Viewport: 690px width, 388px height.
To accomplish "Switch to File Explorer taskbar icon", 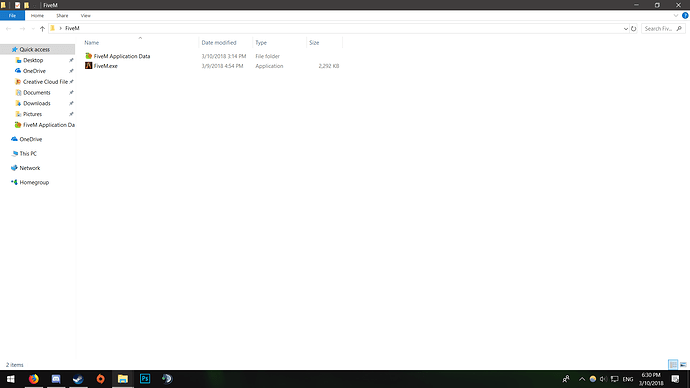I will pos(122,379).
